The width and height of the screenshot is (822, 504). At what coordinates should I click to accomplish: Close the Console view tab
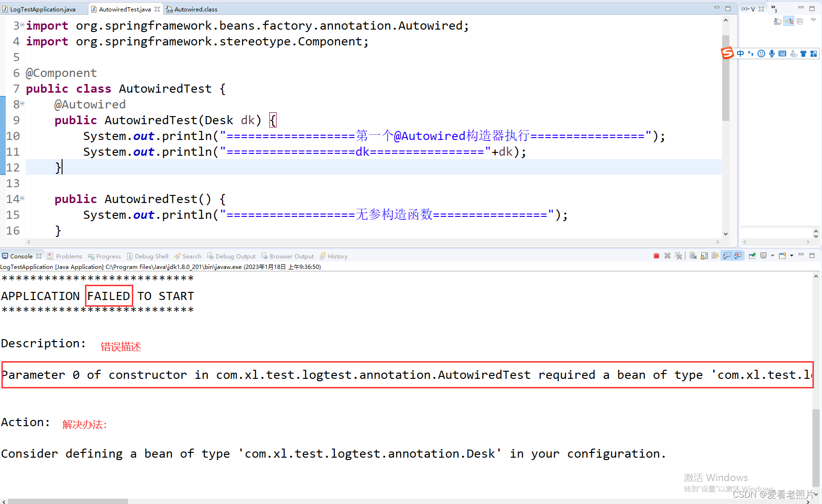[39, 256]
